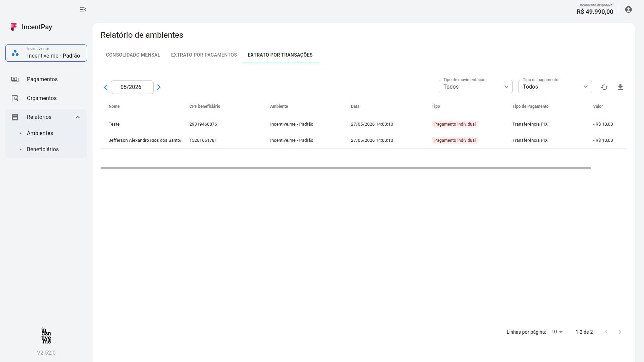This screenshot has width=644, height=362.
Task: Sort by Tipo de Pagamento header
Action: 530,106
